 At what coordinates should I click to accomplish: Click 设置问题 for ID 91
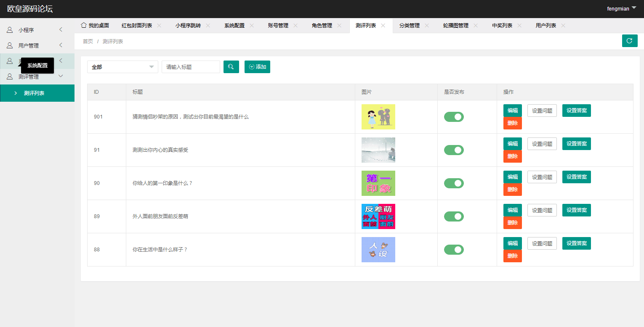coord(542,144)
